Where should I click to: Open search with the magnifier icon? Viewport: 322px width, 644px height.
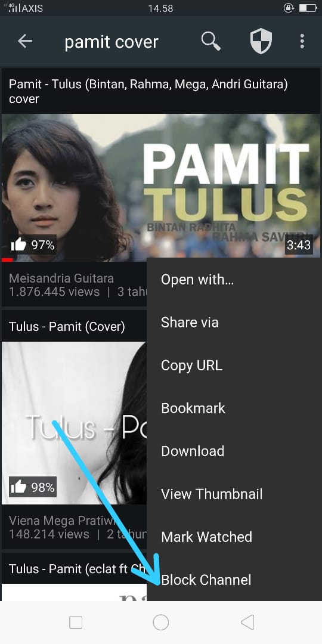(x=210, y=42)
